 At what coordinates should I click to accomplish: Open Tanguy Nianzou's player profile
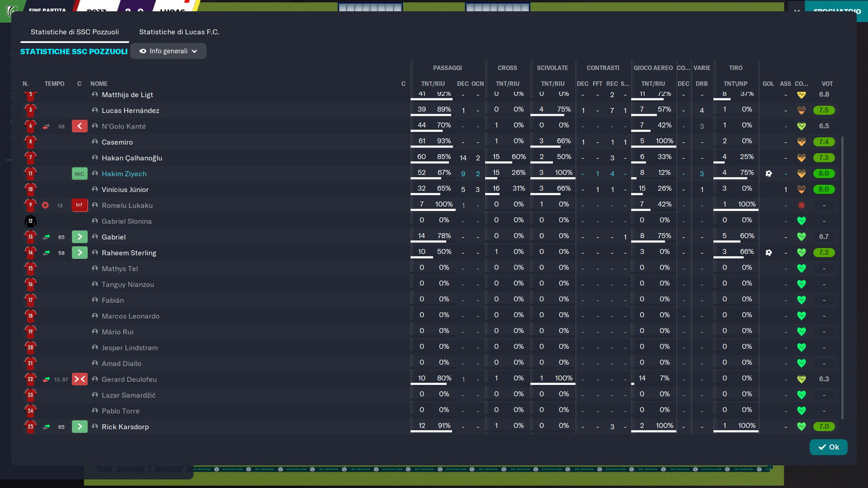(128, 284)
